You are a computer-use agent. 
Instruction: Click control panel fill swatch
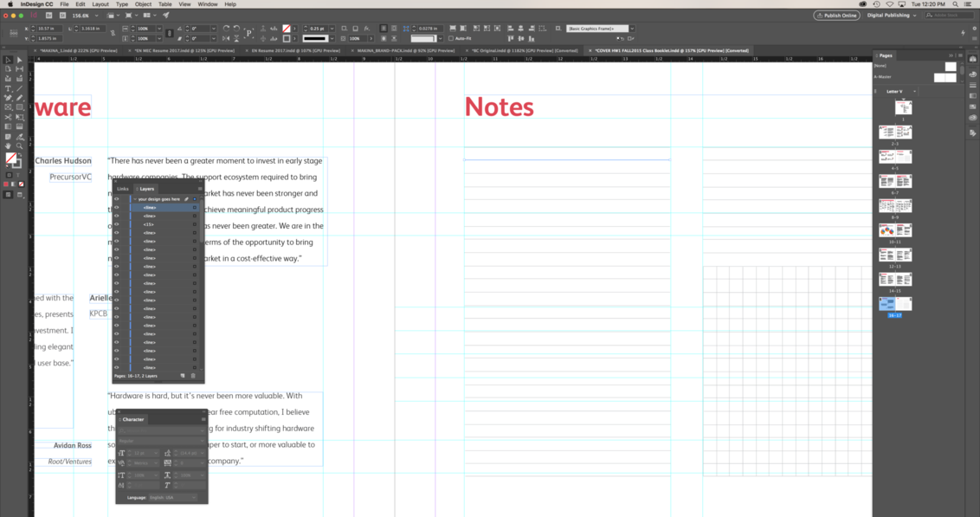tap(287, 29)
